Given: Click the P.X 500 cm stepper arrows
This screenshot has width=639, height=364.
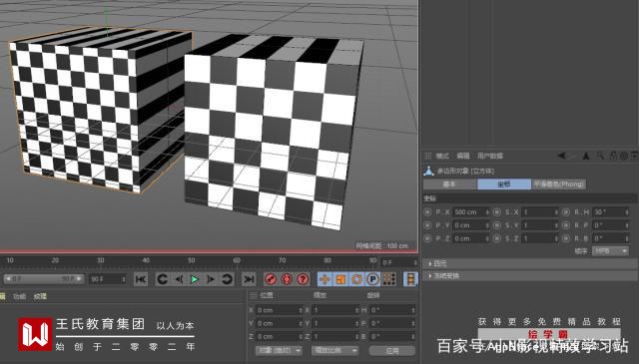Looking at the screenshot, I should pyautogui.click(x=487, y=212).
